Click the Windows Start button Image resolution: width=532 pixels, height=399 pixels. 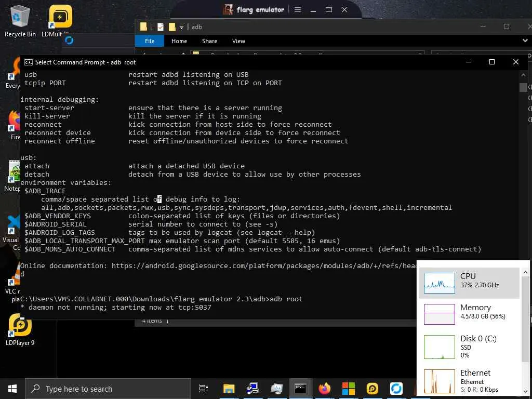coord(12,389)
